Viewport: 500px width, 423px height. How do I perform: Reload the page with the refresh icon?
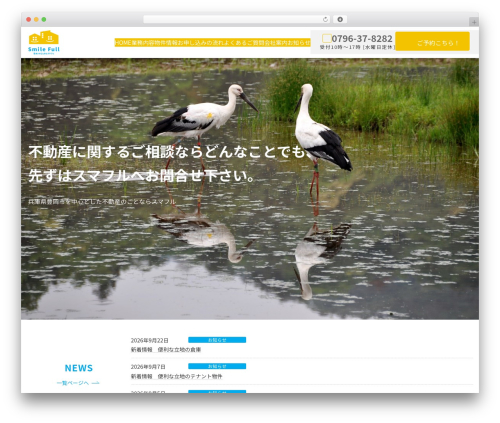pos(325,20)
